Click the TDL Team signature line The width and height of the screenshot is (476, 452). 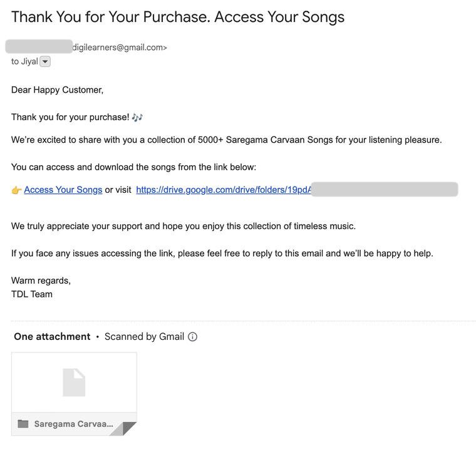point(32,294)
